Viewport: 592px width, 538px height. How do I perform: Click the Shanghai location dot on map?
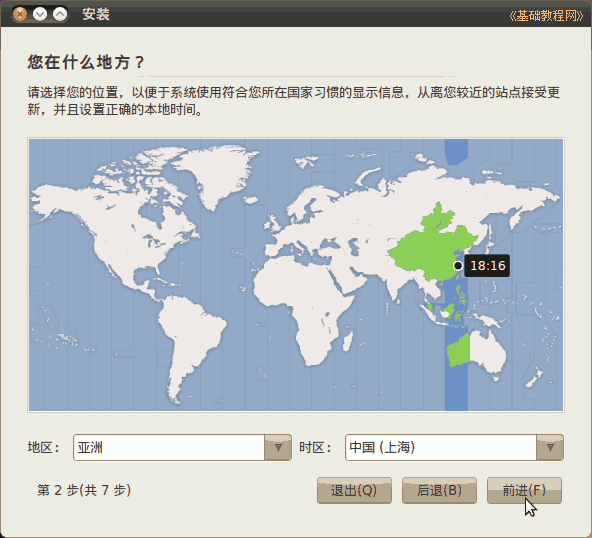458,266
